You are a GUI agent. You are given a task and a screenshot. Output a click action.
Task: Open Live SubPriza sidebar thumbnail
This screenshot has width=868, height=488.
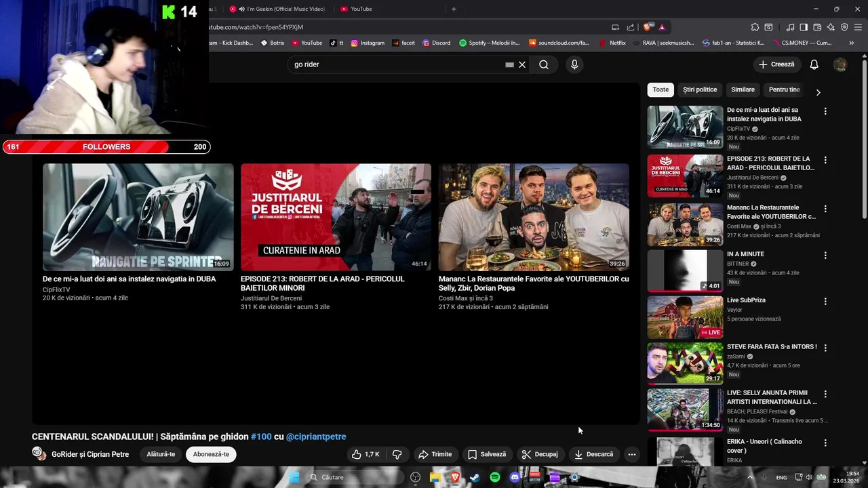pos(685,317)
